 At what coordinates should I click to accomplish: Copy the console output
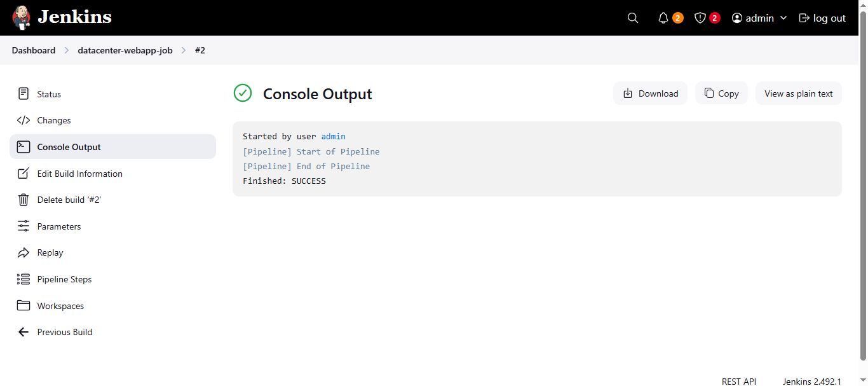point(721,93)
